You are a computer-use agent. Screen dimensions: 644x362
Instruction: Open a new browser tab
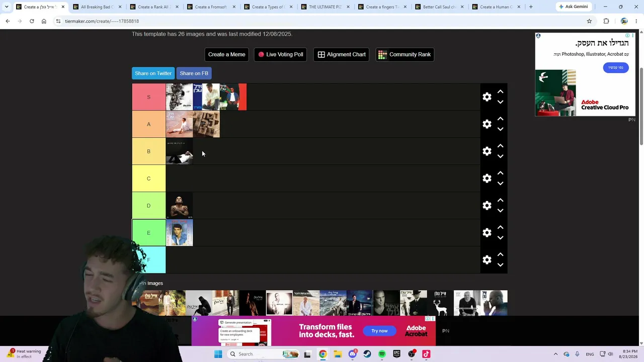(x=531, y=7)
